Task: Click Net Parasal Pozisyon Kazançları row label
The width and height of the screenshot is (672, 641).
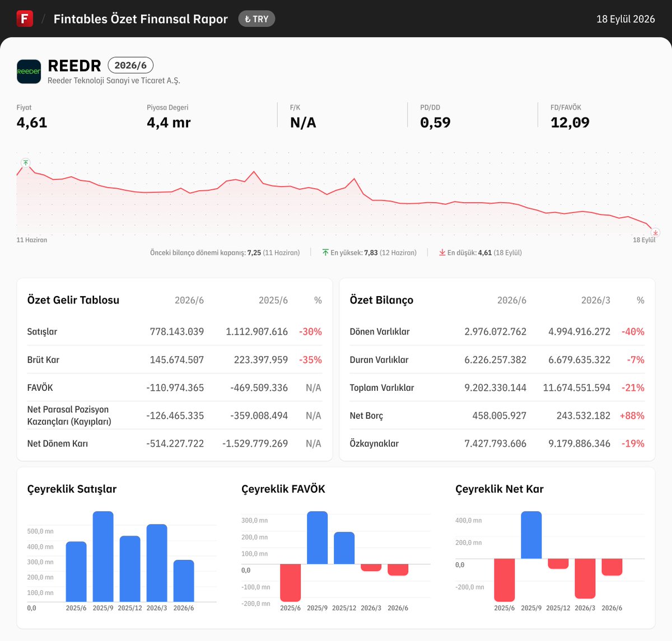Action: pyautogui.click(x=69, y=415)
